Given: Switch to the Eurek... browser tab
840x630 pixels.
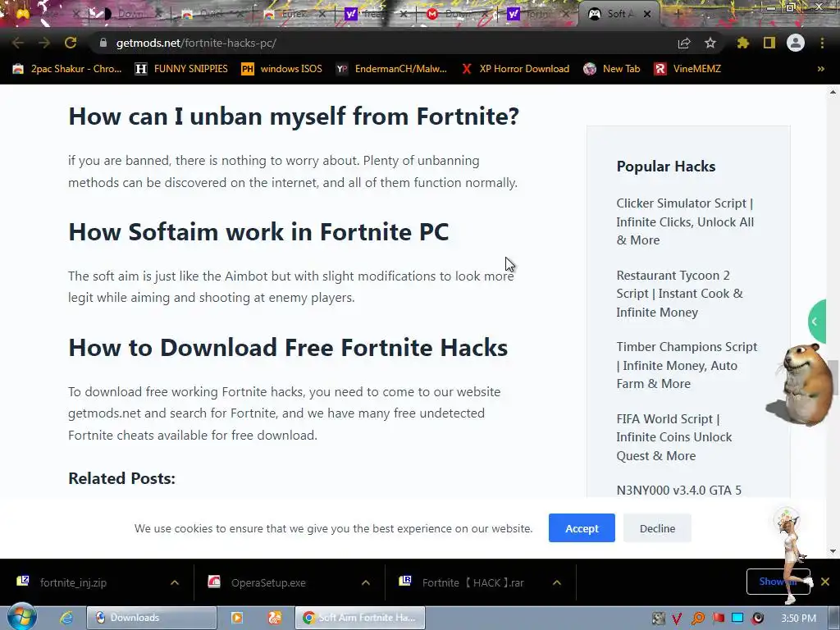Looking at the screenshot, I should 294,15.
